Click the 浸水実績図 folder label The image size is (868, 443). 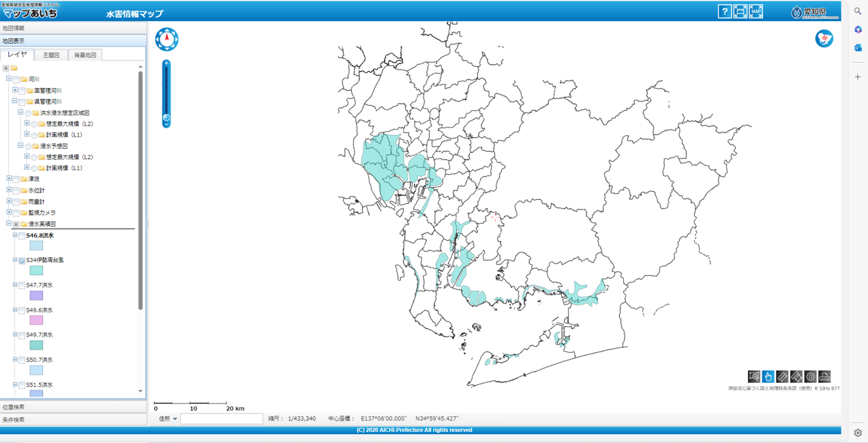click(x=42, y=224)
